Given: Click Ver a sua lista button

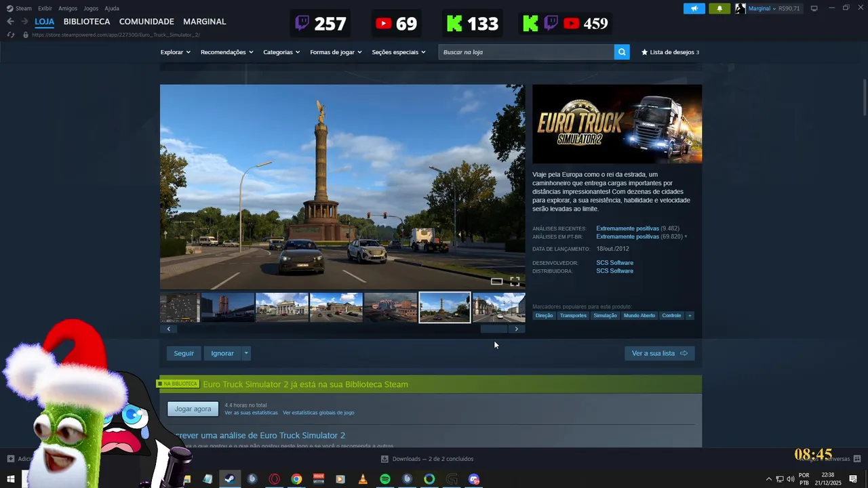Looking at the screenshot, I should (x=660, y=353).
